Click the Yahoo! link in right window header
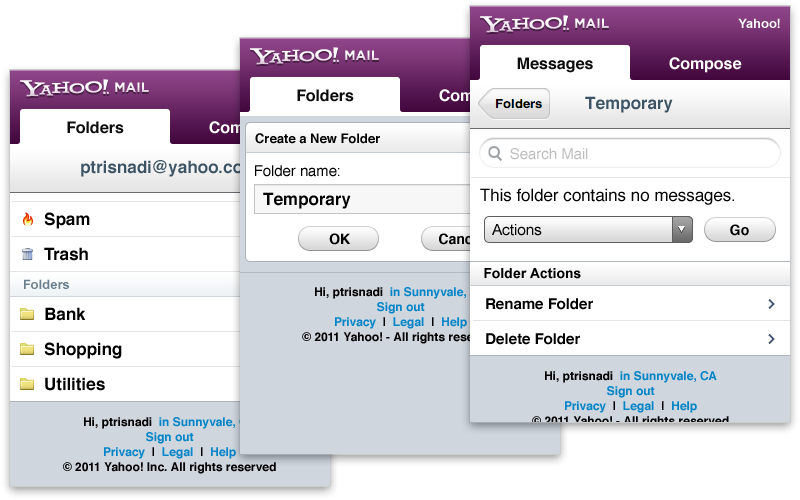This screenshot has width=800, height=500. (759, 23)
